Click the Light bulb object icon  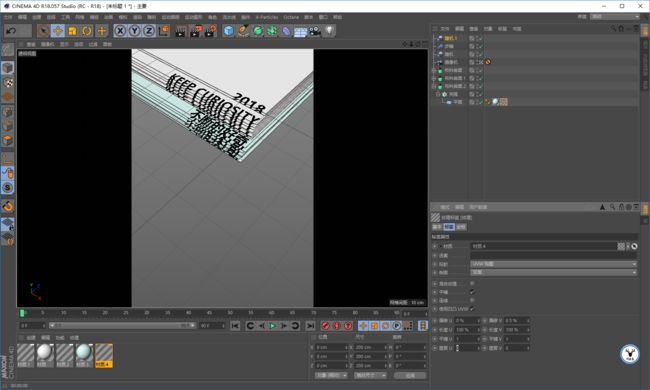[329, 31]
